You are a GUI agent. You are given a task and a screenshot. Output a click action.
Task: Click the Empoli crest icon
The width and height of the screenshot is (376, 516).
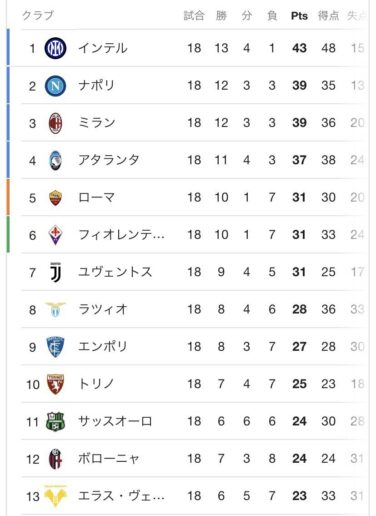coord(55,347)
